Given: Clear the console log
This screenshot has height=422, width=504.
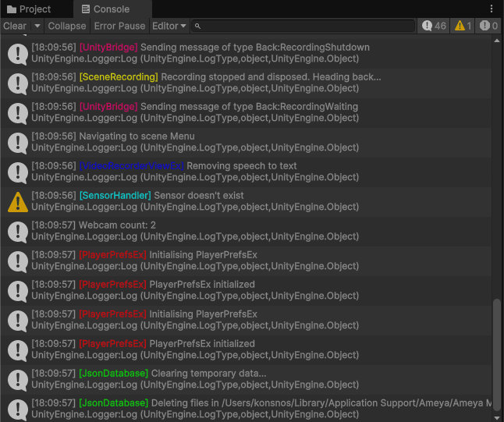Looking at the screenshot, I should click(x=15, y=26).
